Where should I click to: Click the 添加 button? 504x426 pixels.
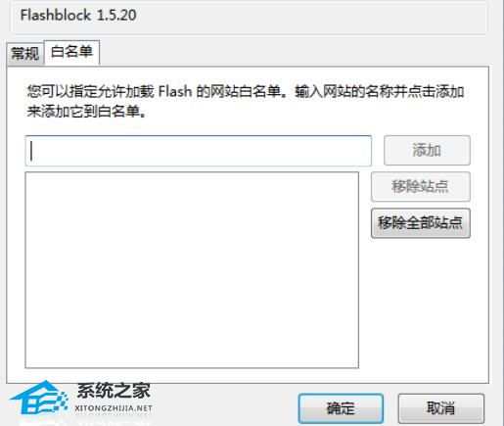[427, 151]
